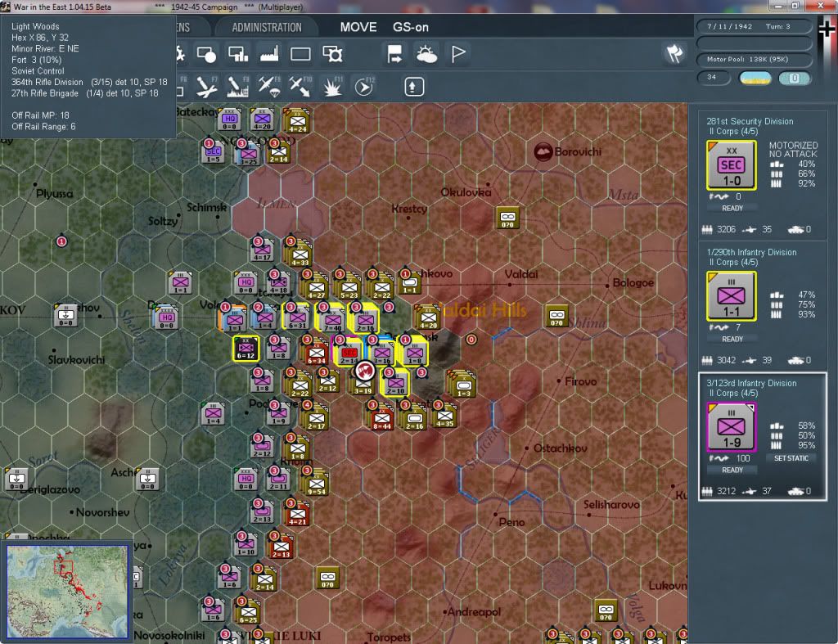Select the HQ counter near Bateckaya
This screenshot has width=838, height=644.
click(x=229, y=119)
